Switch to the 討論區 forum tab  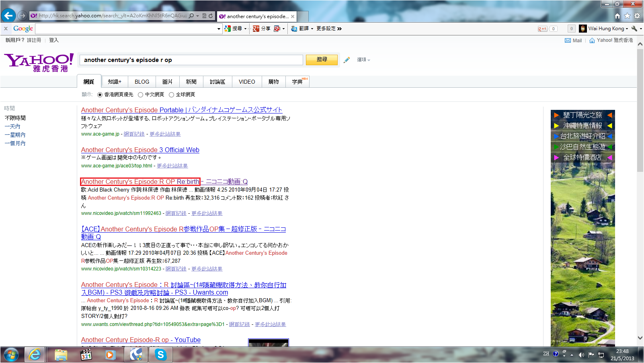[217, 82]
